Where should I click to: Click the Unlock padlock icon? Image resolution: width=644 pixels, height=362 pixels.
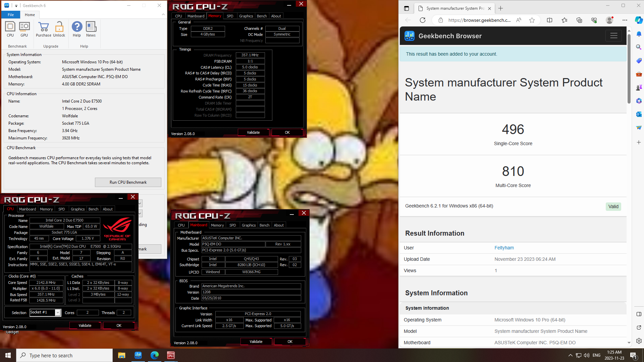point(59,29)
